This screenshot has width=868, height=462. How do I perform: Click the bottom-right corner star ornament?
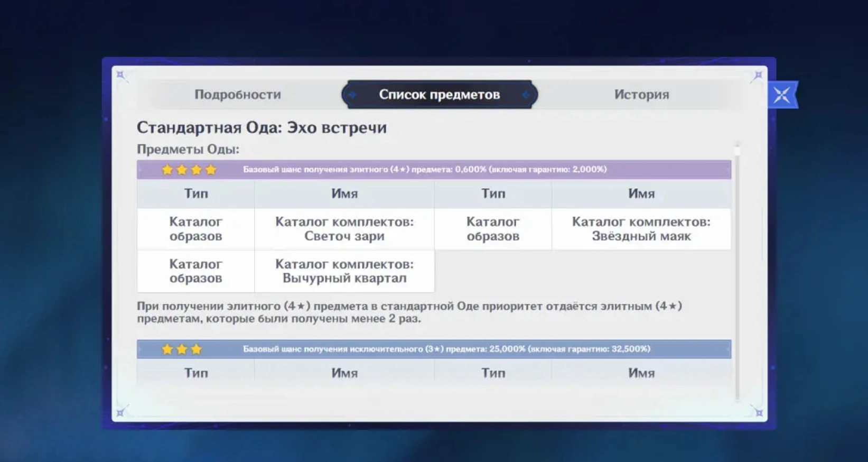(758, 412)
